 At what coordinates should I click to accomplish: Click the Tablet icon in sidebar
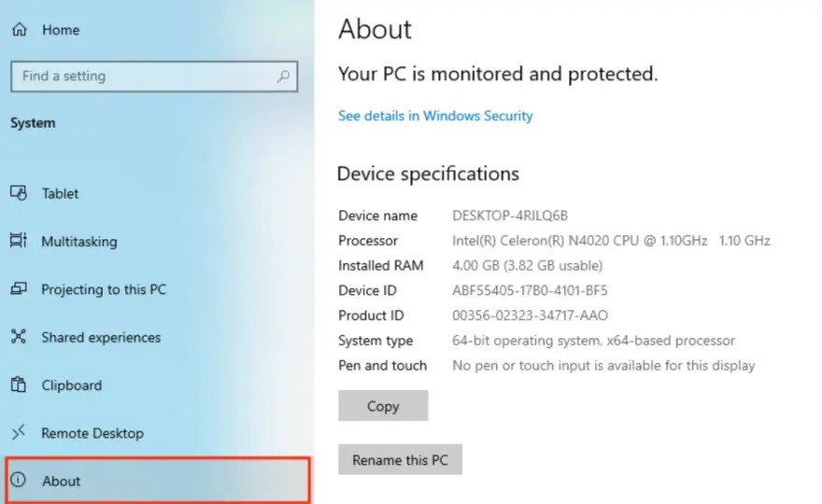click(x=19, y=193)
